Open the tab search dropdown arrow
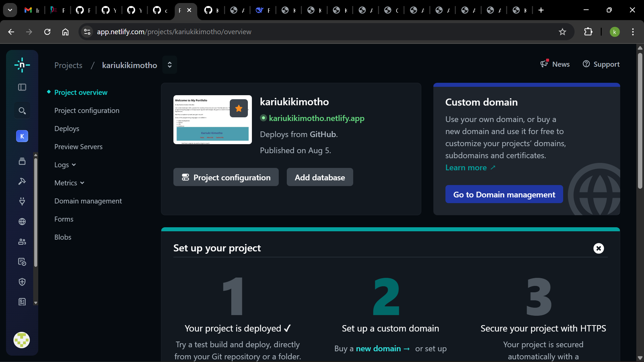644x362 pixels. 10,10
